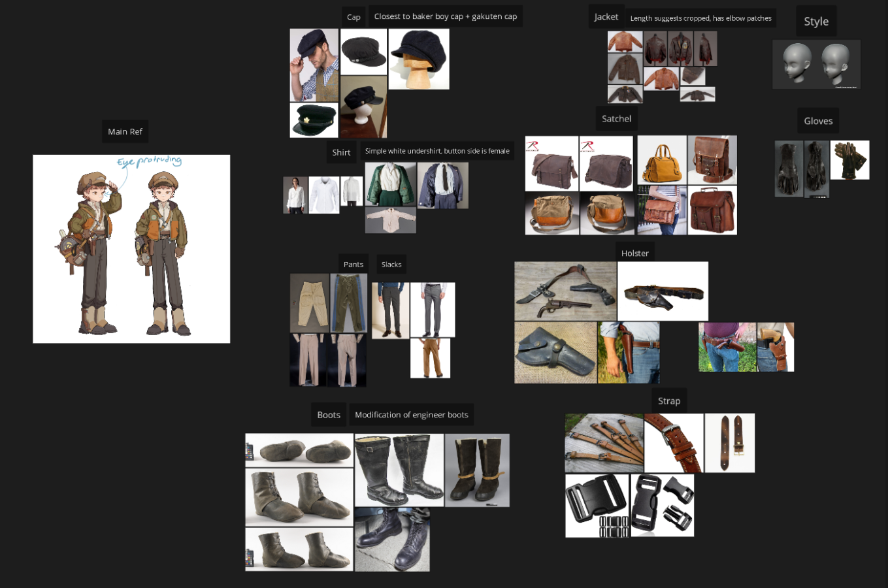Select the assorted black buckles image
The image size is (888, 588).
(662, 506)
